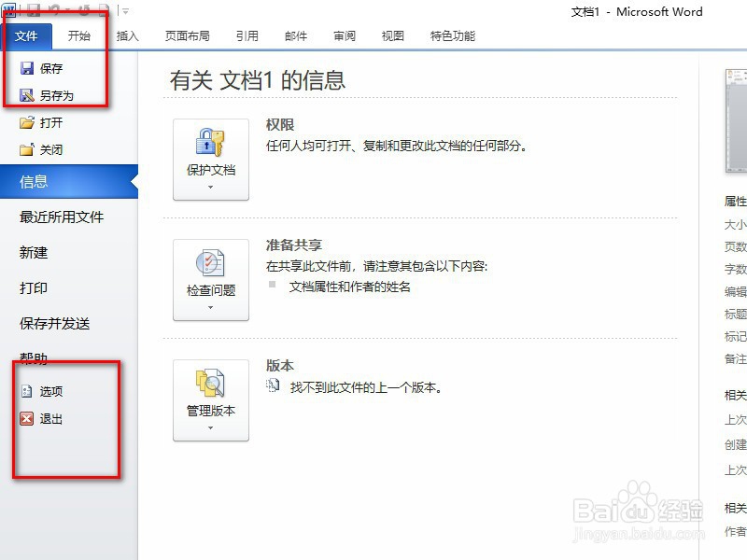Open the 文件 (File) tab
Screen dimensions: 747x560
tap(26, 35)
